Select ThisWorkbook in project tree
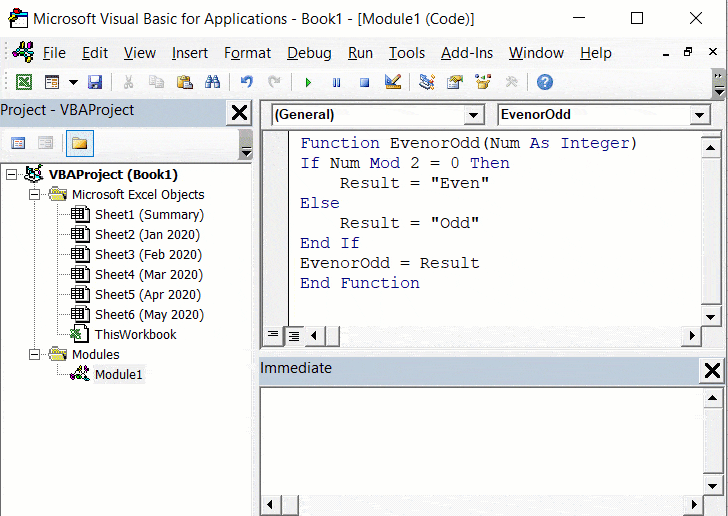 [135, 334]
